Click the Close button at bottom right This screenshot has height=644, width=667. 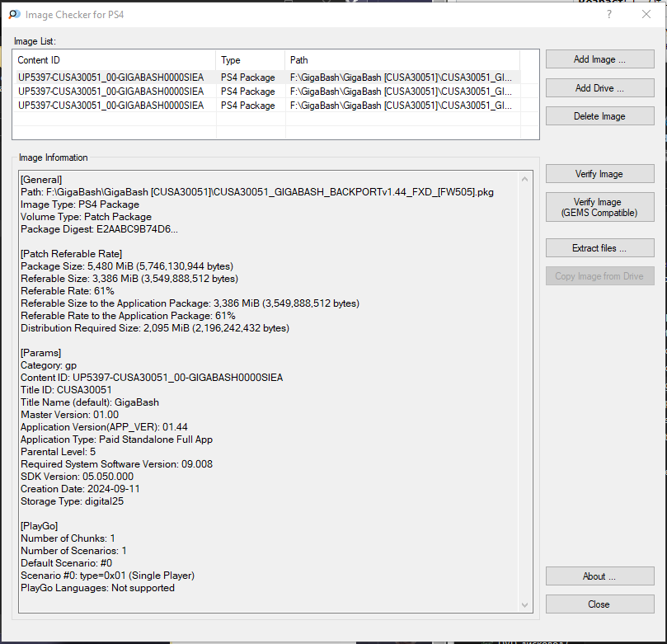pos(599,604)
